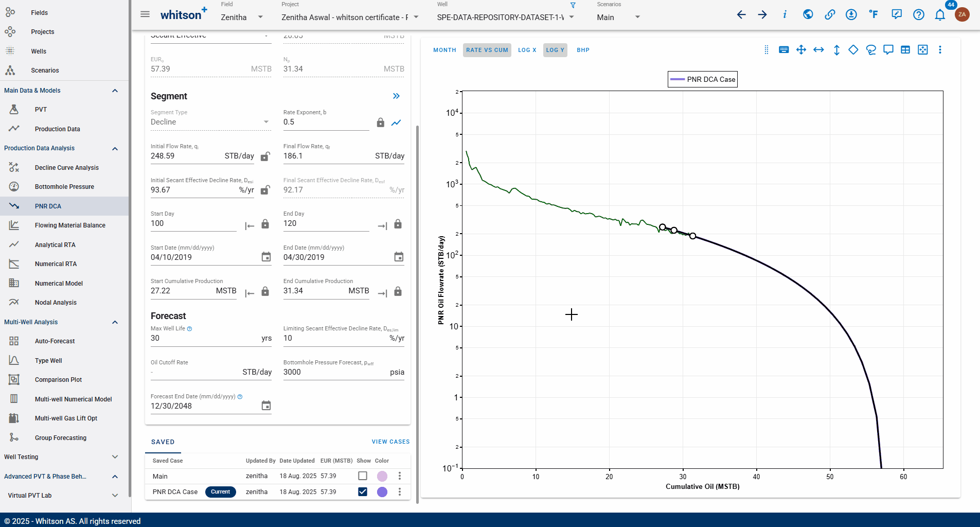The height and width of the screenshot is (527, 980).
Task: Toggle the End Day lock
Action: tap(398, 224)
